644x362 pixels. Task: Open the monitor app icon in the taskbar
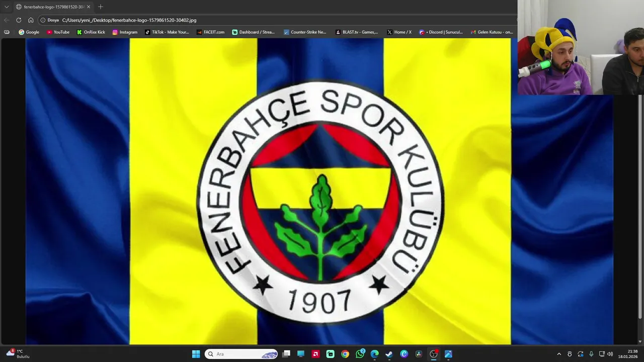(x=301, y=354)
